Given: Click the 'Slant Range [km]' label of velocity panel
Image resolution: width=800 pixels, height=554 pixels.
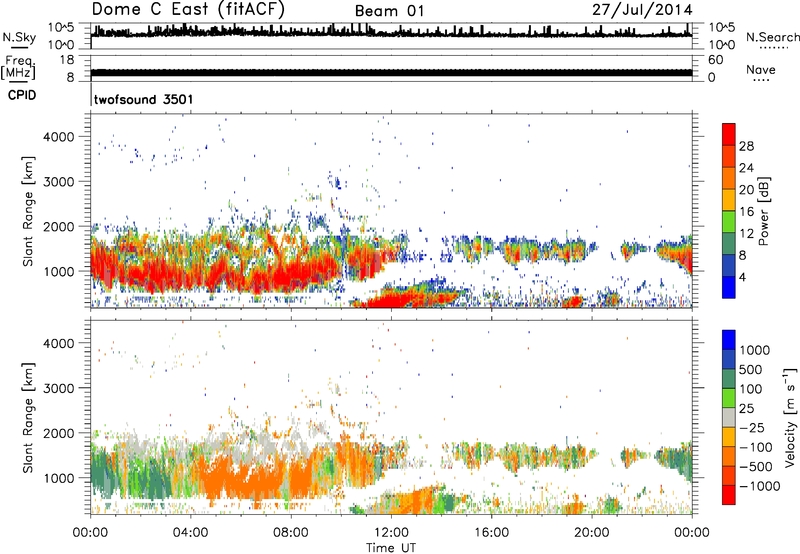Looking at the screenshot, I should pyautogui.click(x=28, y=417).
